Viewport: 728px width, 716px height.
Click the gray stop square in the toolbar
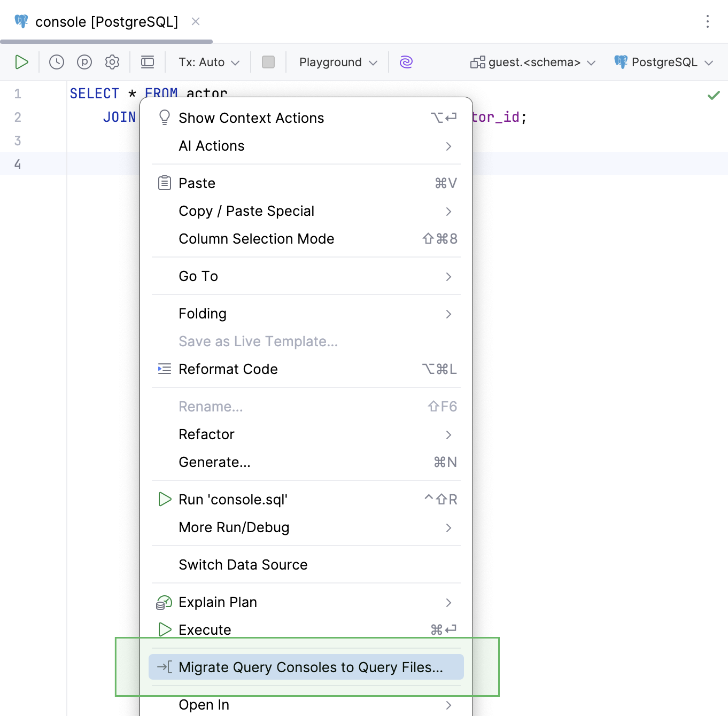click(x=268, y=62)
